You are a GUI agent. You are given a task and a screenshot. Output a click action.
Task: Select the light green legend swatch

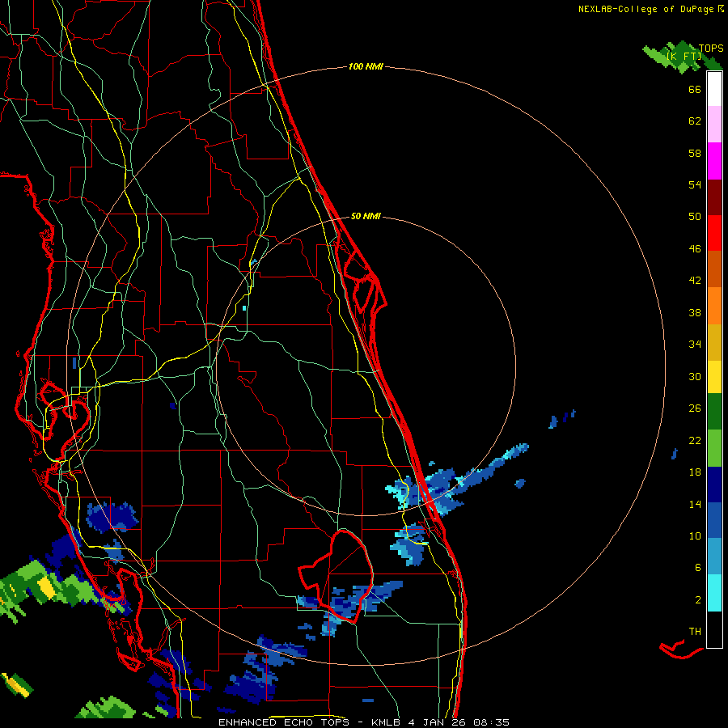[x=714, y=448]
